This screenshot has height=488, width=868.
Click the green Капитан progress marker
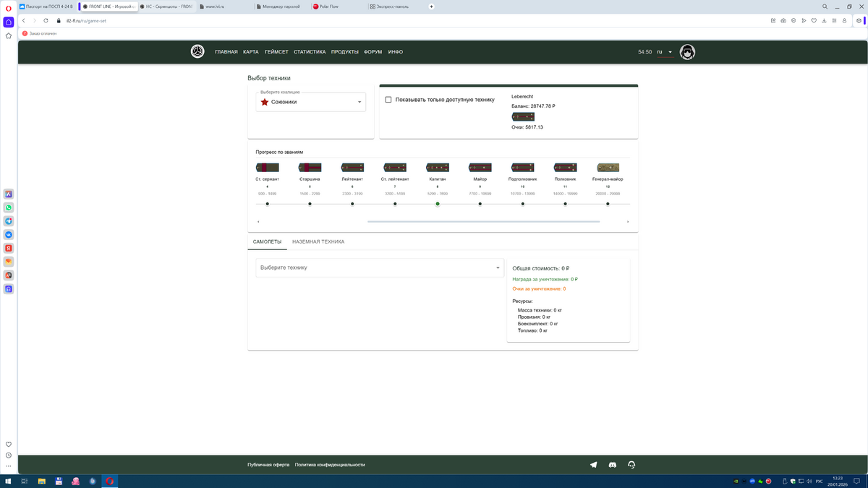point(438,204)
